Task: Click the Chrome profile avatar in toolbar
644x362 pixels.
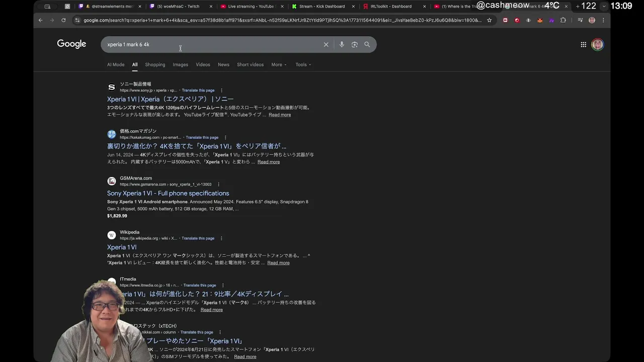Action: [592, 20]
